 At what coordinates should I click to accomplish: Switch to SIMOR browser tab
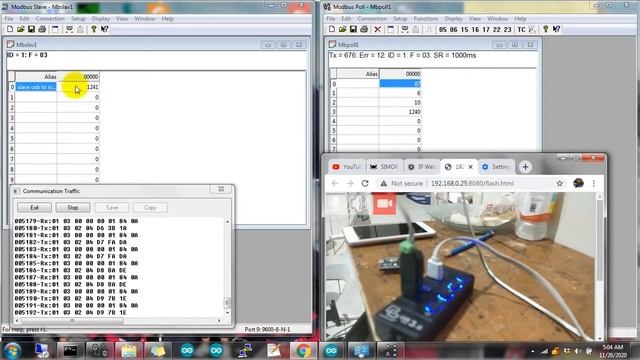383,167
